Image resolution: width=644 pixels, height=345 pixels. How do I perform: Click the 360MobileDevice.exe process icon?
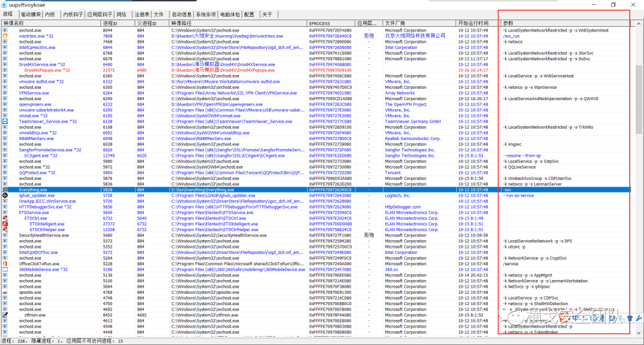pos(5,269)
